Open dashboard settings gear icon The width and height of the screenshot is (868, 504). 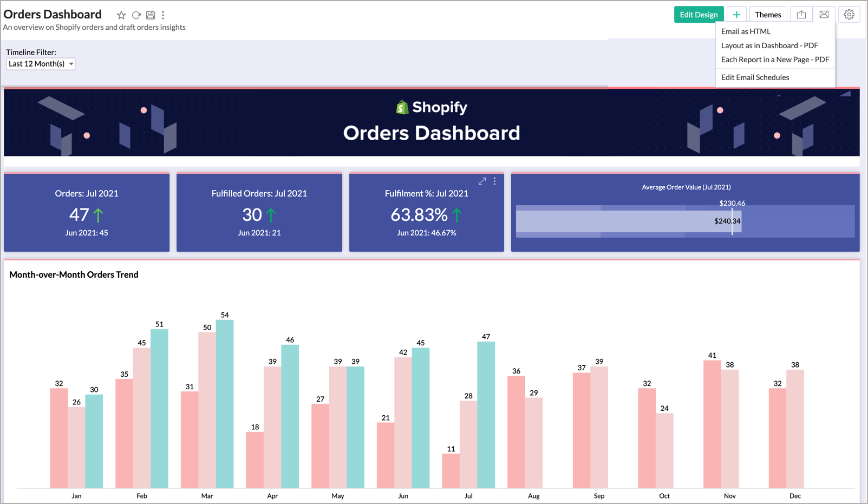click(849, 15)
